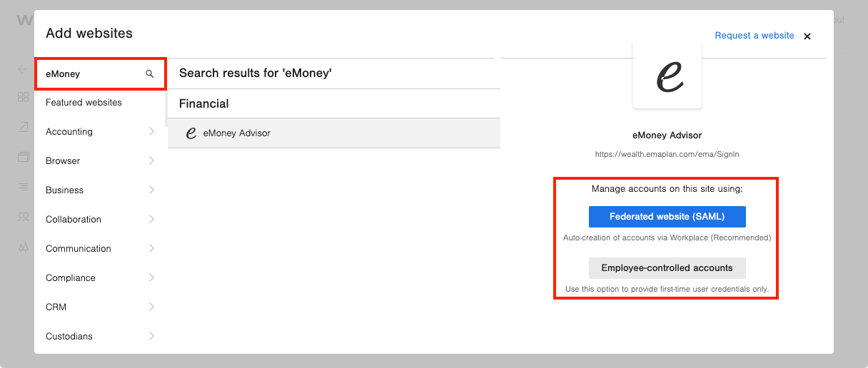Select the Compliance category
The image size is (868, 368).
pos(71,278)
